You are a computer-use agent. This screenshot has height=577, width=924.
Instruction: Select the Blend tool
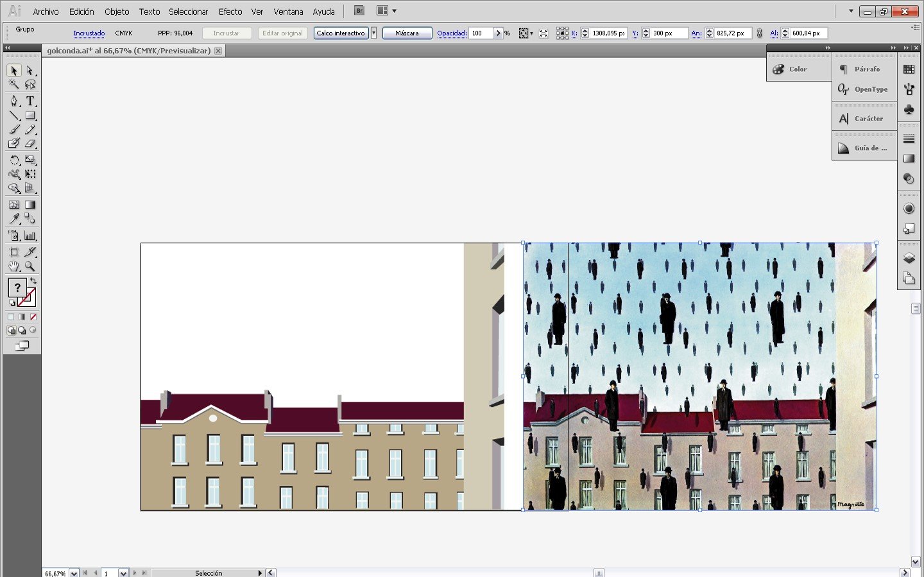click(x=30, y=219)
